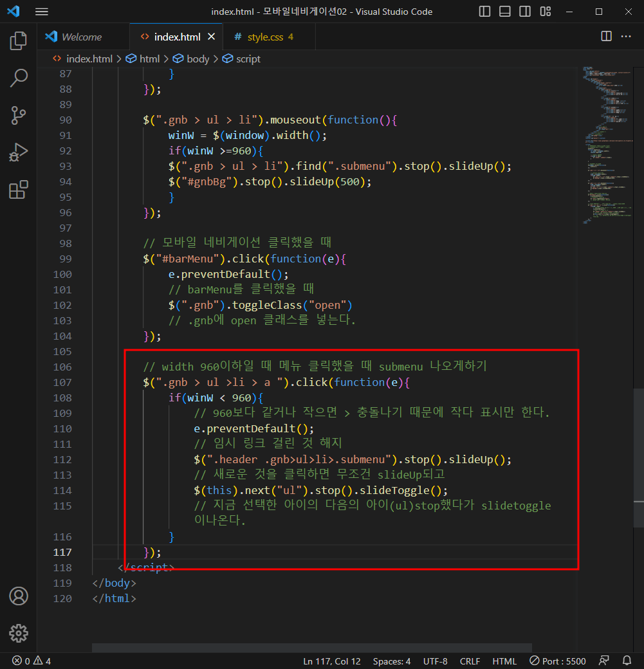Split the editor to the right
Image resolution: width=644 pixels, height=669 pixels.
[x=606, y=36]
